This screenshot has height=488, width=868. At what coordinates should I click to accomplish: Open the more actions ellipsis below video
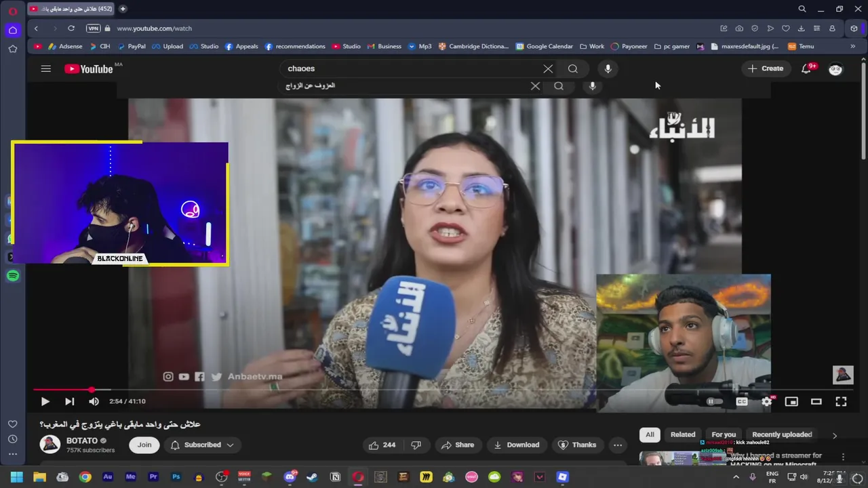tap(618, 445)
